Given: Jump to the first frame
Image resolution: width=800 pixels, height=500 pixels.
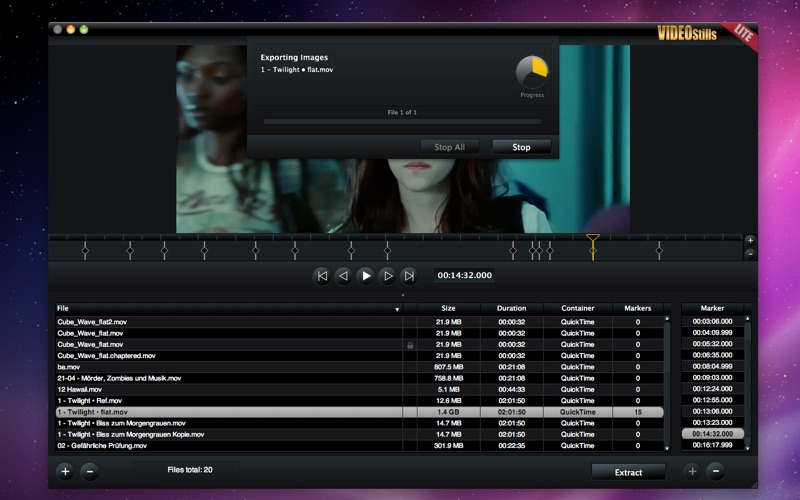Looking at the screenshot, I should pyautogui.click(x=322, y=276).
